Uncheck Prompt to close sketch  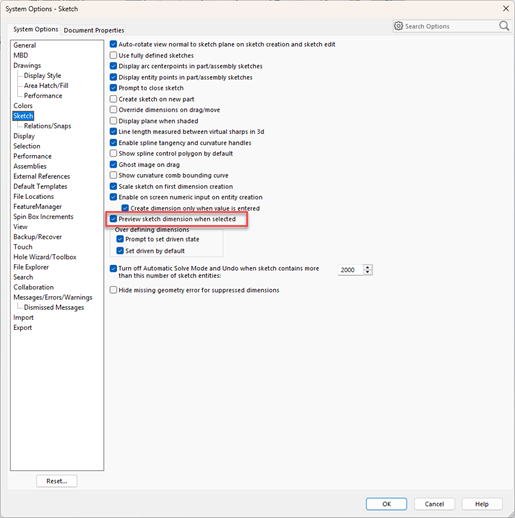pos(113,88)
